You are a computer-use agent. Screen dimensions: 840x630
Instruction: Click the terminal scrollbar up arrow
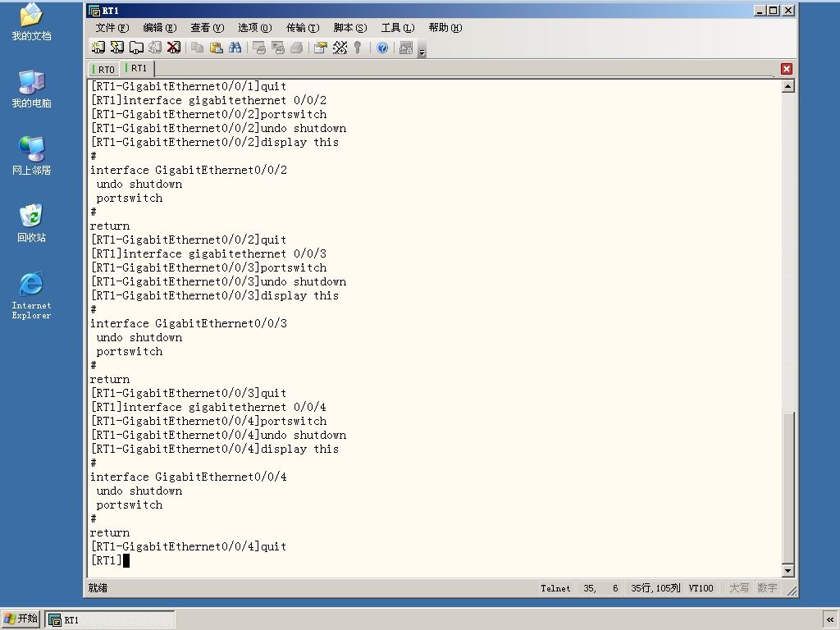[787, 86]
